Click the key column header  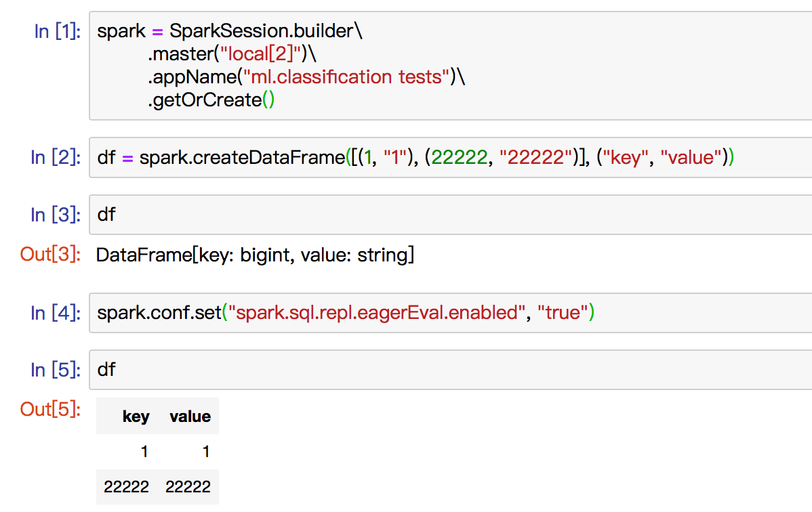click(136, 417)
